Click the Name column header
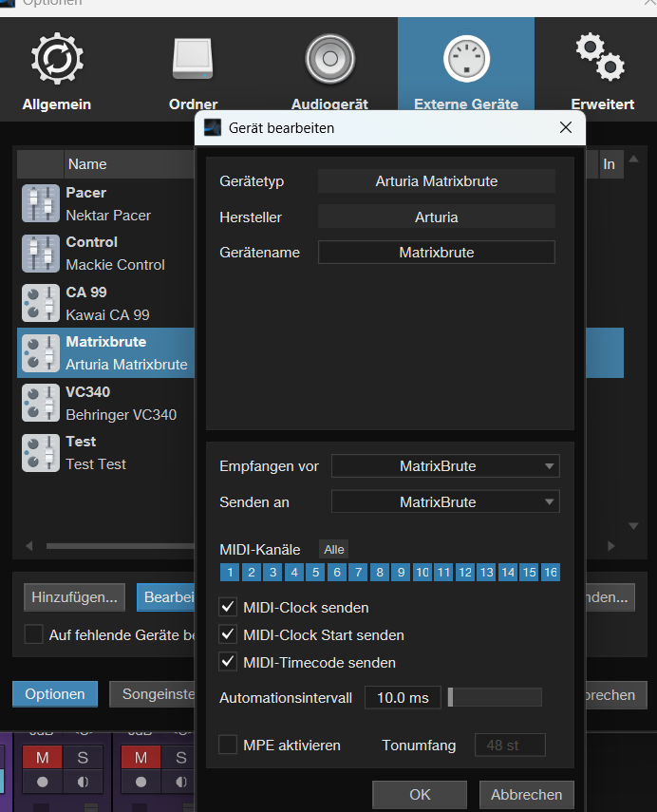 pyautogui.click(x=129, y=164)
